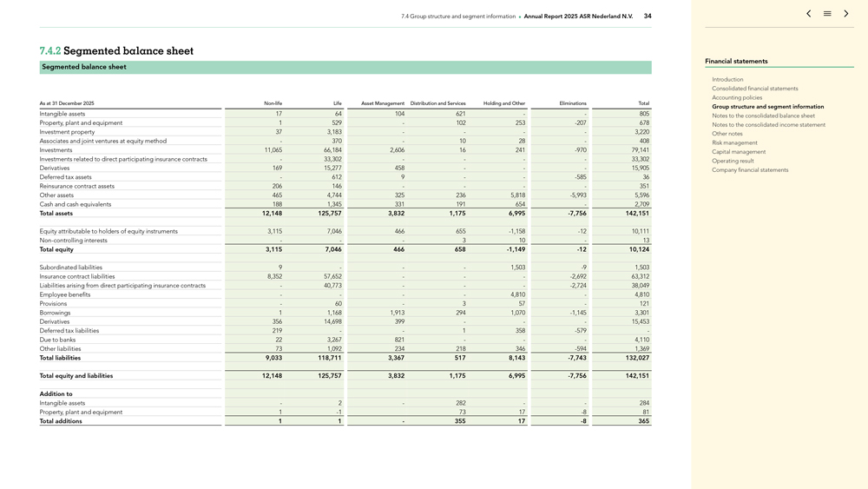Go to the next page arrow
Viewport: 868px width, 489px height.
pyautogui.click(x=846, y=14)
